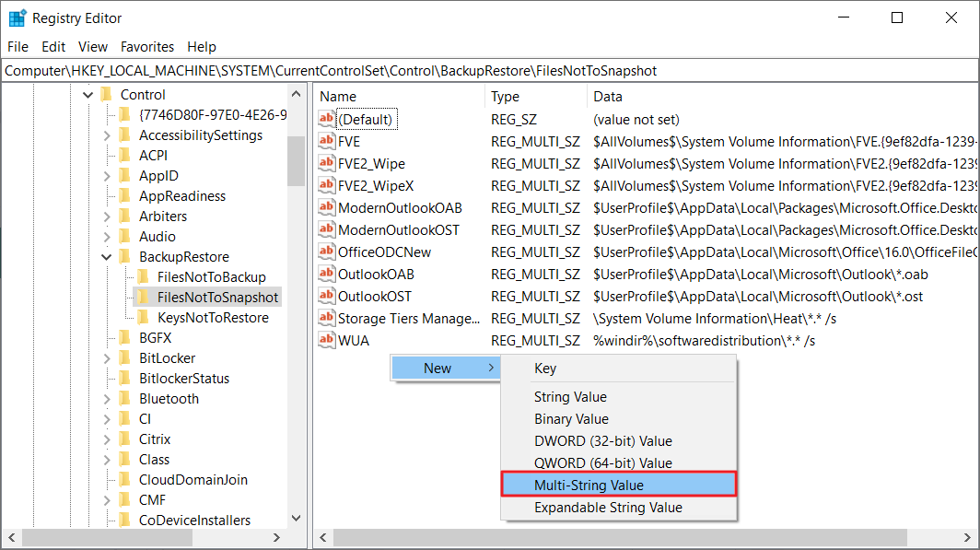Create a new Key from the submenu
This screenshot has height=550, width=980.
(x=545, y=368)
